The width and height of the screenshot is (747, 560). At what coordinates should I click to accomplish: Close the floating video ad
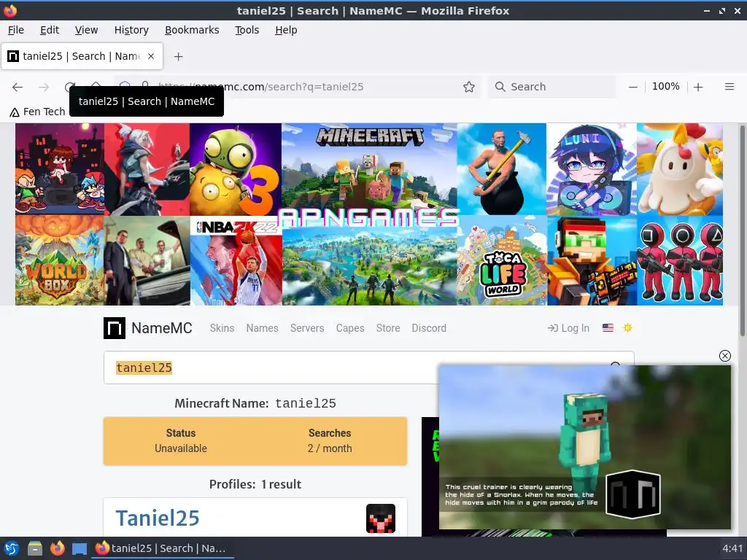click(724, 356)
